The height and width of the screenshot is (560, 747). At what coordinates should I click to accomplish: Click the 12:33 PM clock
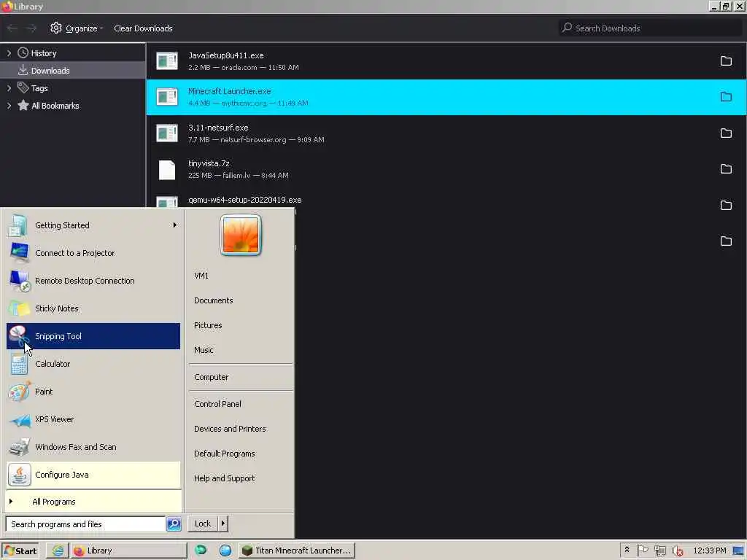pos(709,551)
